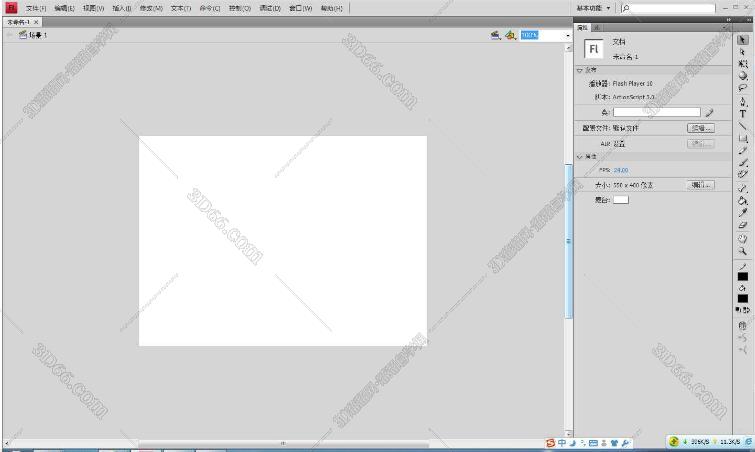Click the wrench icon in input toolbar
Image resolution: width=755 pixels, height=452 pixels.
pos(625,443)
